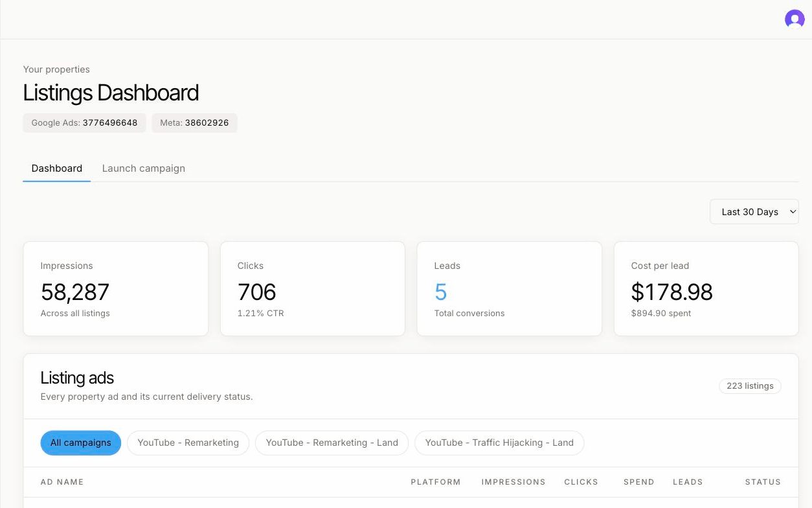Viewport: 812px width, 508px height.
Task: Click the 223 listings count badge
Action: pos(750,386)
